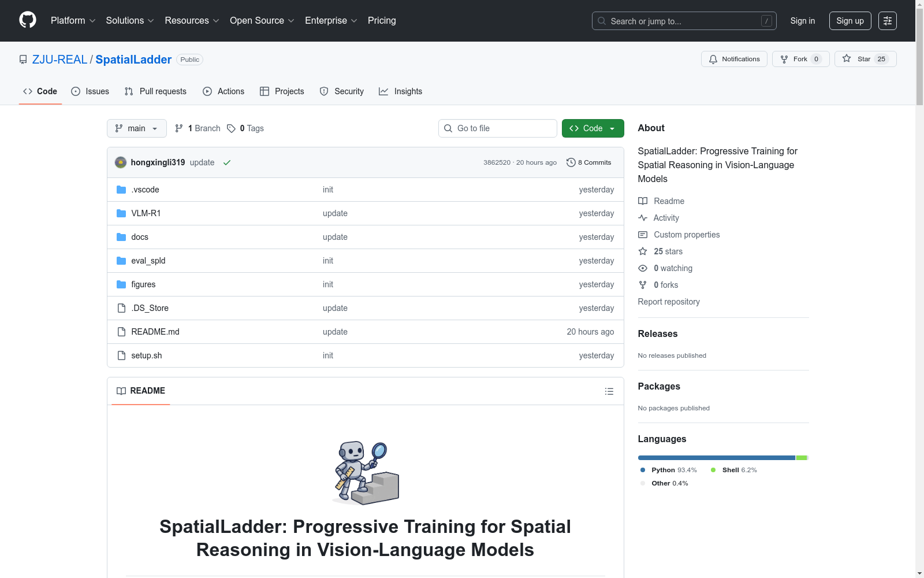Click the page vertical scrollbar
The image size is (924, 578).
[919, 58]
